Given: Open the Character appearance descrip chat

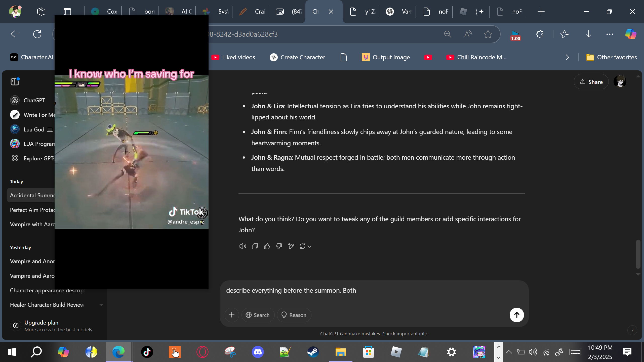Looking at the screenshot, I should click(x=47, y=290).
